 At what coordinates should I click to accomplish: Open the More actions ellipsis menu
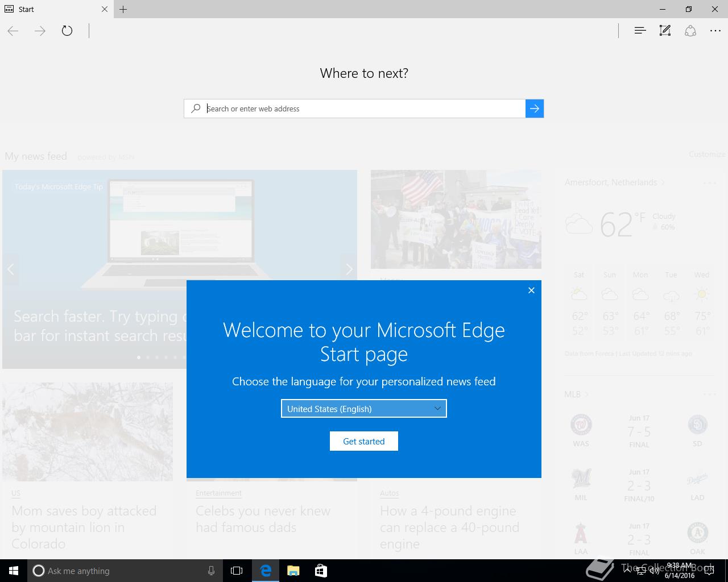[x=715, y=31]
